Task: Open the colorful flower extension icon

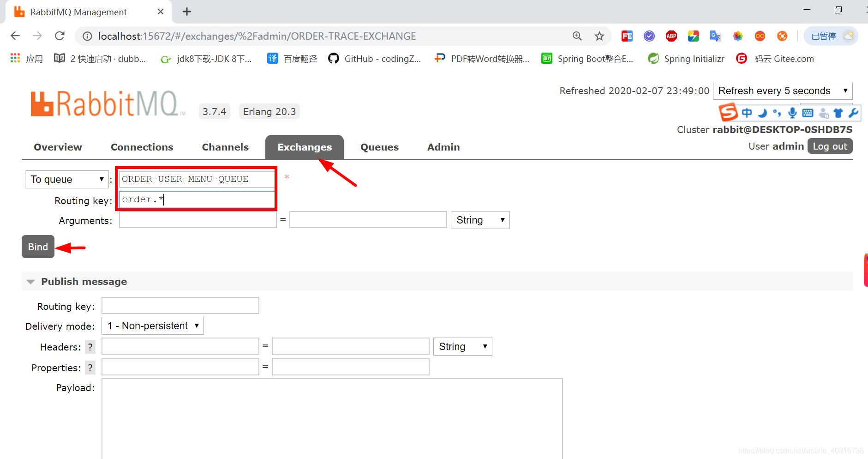Action: coord(738,36)
